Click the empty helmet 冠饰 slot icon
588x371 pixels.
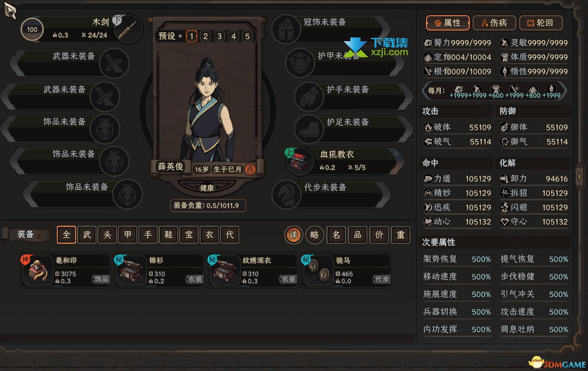tap(286, 29)
